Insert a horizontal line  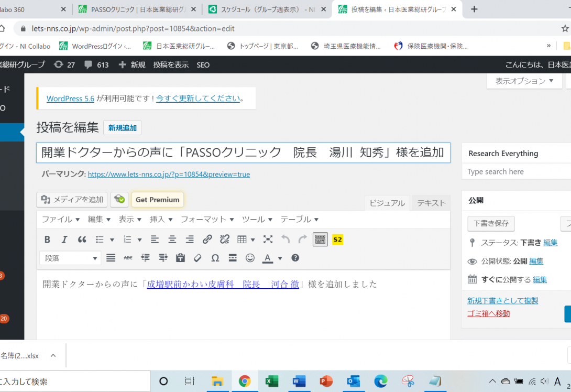point(233,258)
